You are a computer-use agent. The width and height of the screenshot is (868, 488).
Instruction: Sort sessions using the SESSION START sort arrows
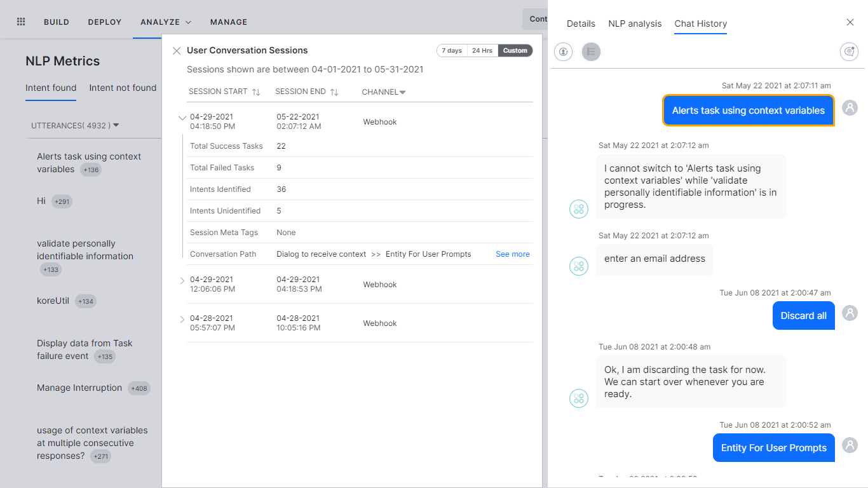(x=256, y=91)
